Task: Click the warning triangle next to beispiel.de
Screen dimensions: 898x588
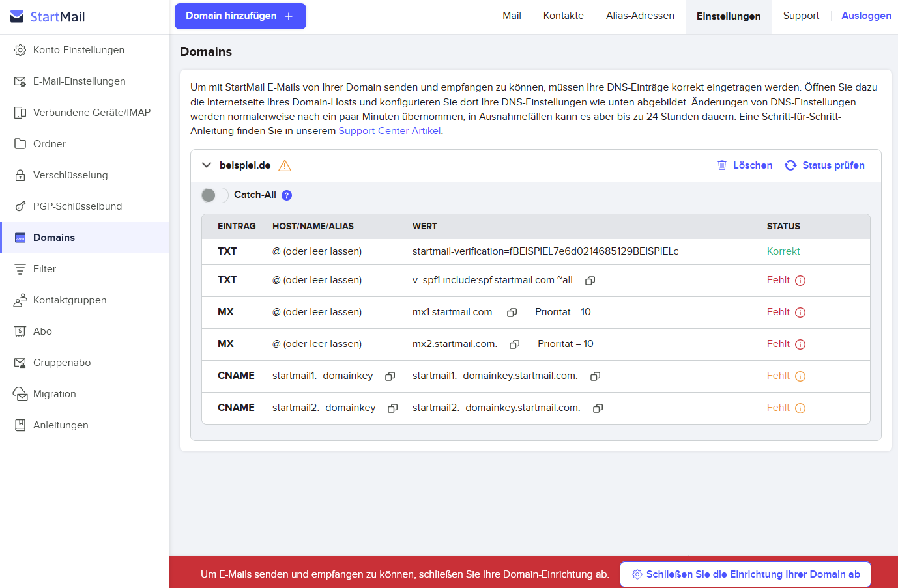Action: point(285,166)
